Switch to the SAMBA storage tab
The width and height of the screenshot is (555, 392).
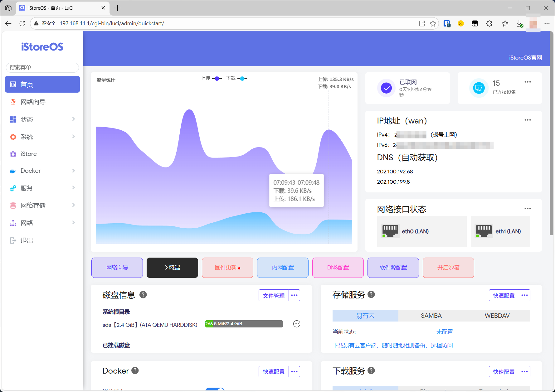click(x=431, y=316)
